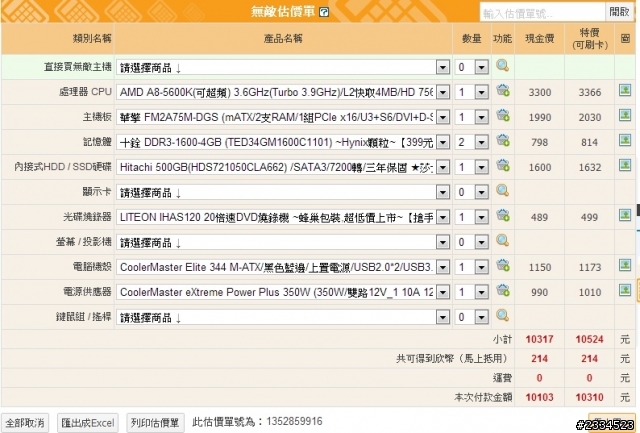The height and width of the screenshot is (433, 640).
Task: View product image for 十銓 DDR3-1600 memory
Action: tap(625, 140)
